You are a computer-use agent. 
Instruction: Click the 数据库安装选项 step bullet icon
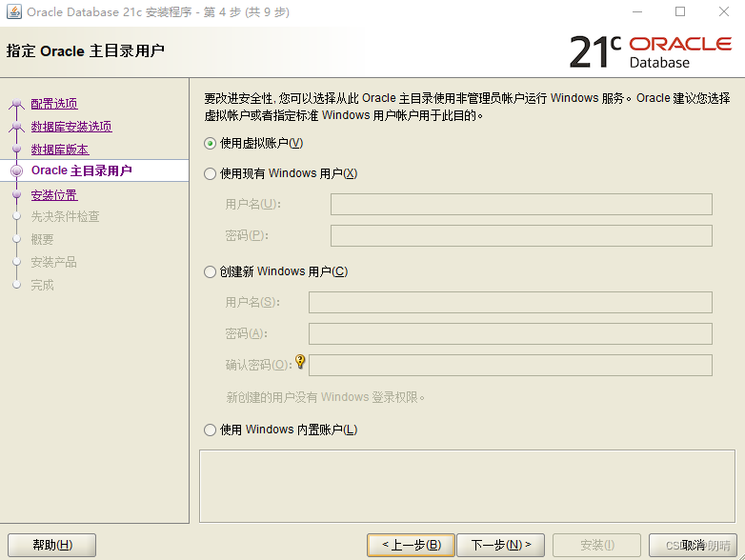(16, 126)
